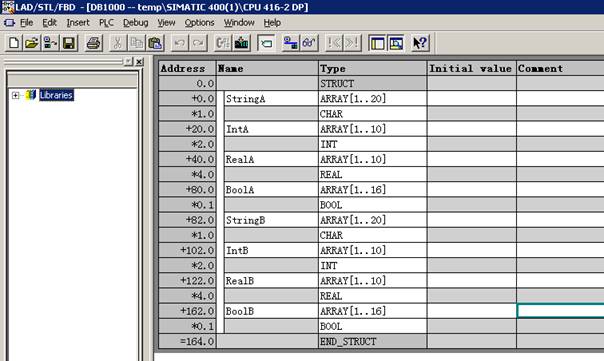
Task: Open the PLC menu
Action: (106, 23)
